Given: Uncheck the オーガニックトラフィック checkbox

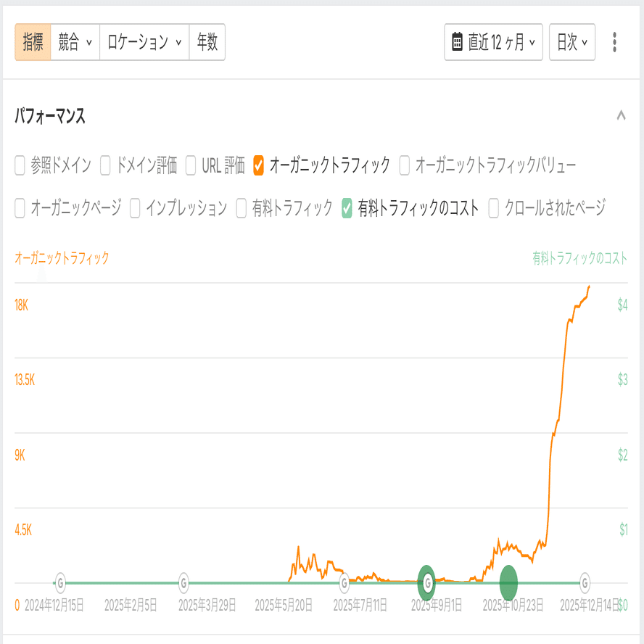Looking at the screenshot, I should [x=259, y=166].
